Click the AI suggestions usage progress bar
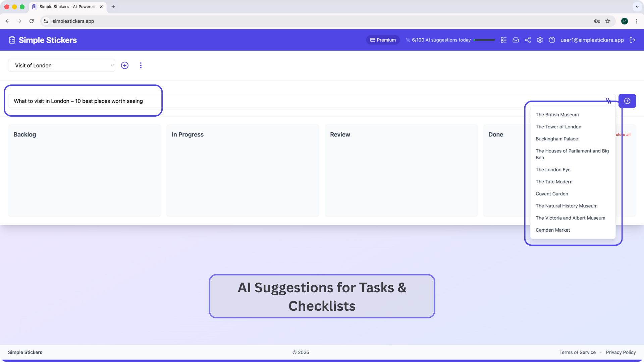Screen dimensions: 644x362 pos(484,40)
